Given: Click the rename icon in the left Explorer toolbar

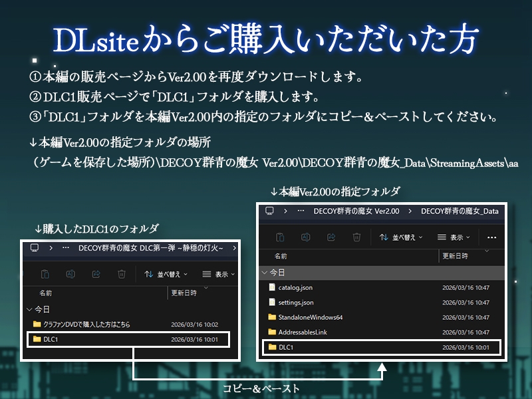Looking at the screenshot, I should coord(70,273).
